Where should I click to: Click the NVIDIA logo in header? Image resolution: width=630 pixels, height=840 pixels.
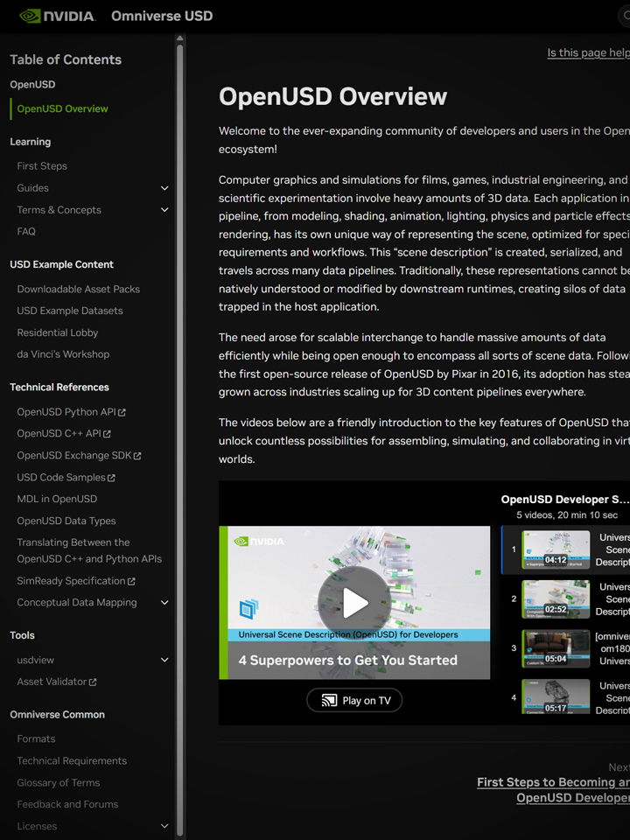[58, 16]
